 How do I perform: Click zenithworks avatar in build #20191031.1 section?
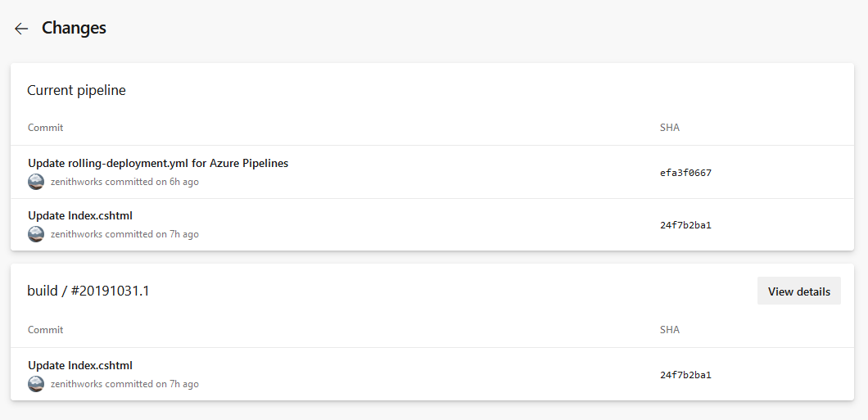(36, 384)
